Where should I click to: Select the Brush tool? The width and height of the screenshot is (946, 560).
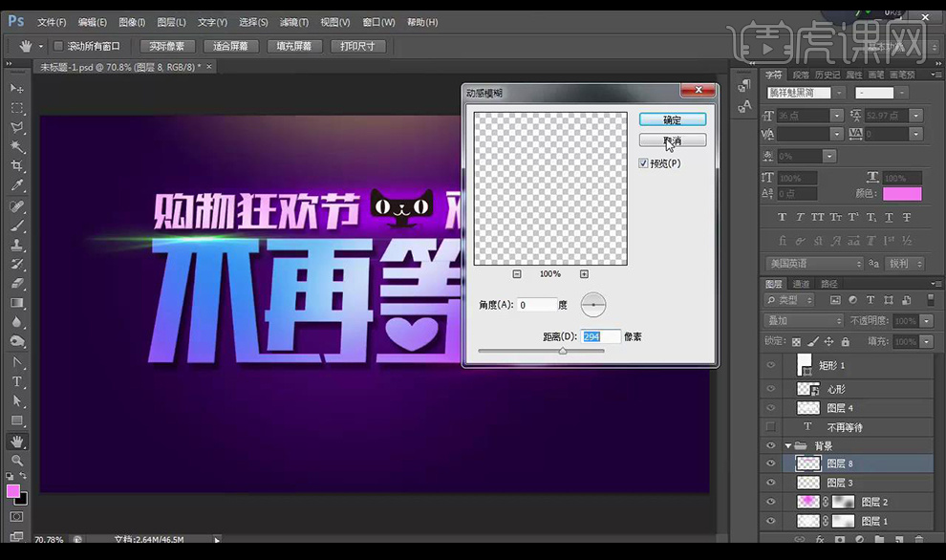[x=17, y=226]
